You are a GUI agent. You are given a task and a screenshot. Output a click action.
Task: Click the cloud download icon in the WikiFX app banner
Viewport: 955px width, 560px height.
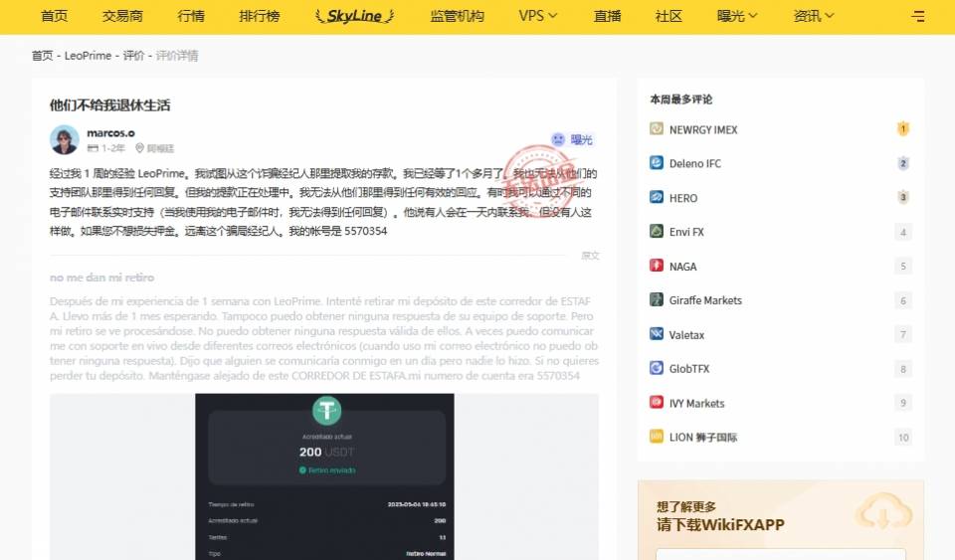click(x=882, y=512)
